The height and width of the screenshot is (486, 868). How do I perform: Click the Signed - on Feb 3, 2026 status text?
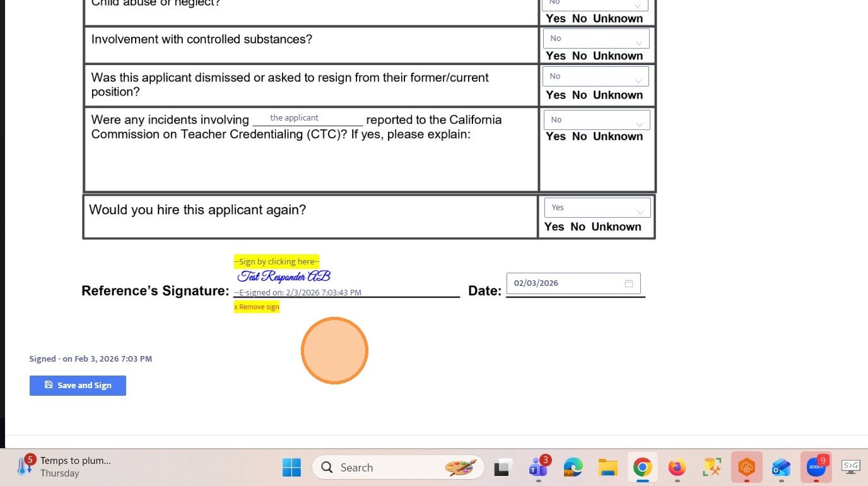coord(91,359)
